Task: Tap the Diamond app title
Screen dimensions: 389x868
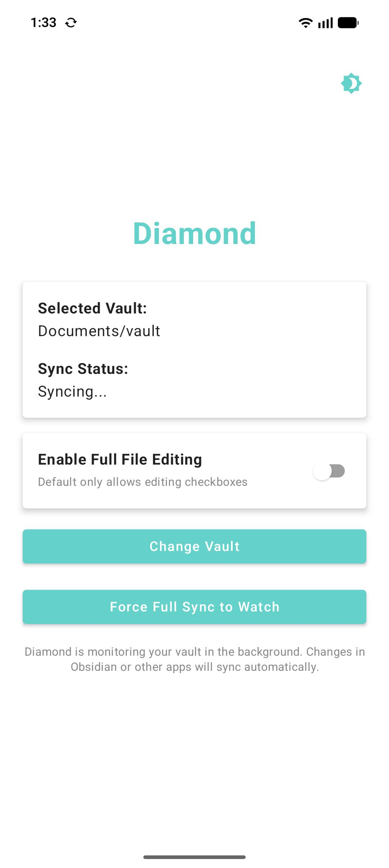Action: (x=194, y=232)
